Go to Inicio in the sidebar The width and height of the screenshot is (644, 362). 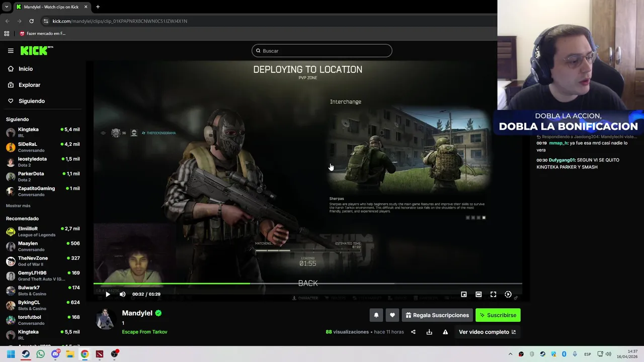click(26, 69)
